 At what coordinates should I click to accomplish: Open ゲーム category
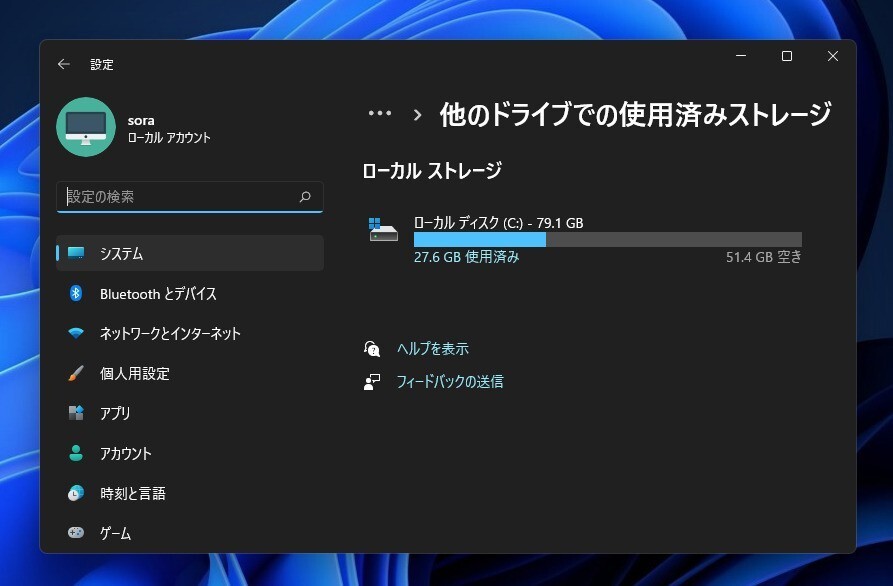click(190, 533)
